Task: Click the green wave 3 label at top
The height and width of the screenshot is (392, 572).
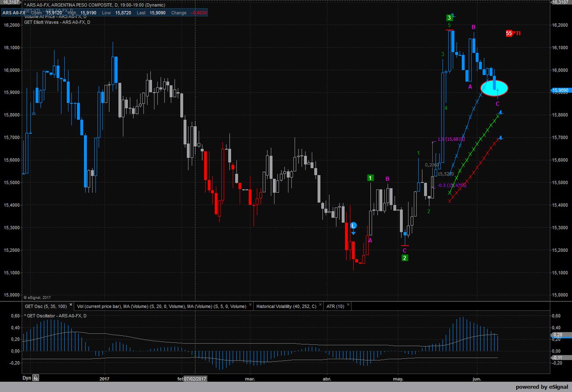Action: pyautogui.click(x=449, y=18)
